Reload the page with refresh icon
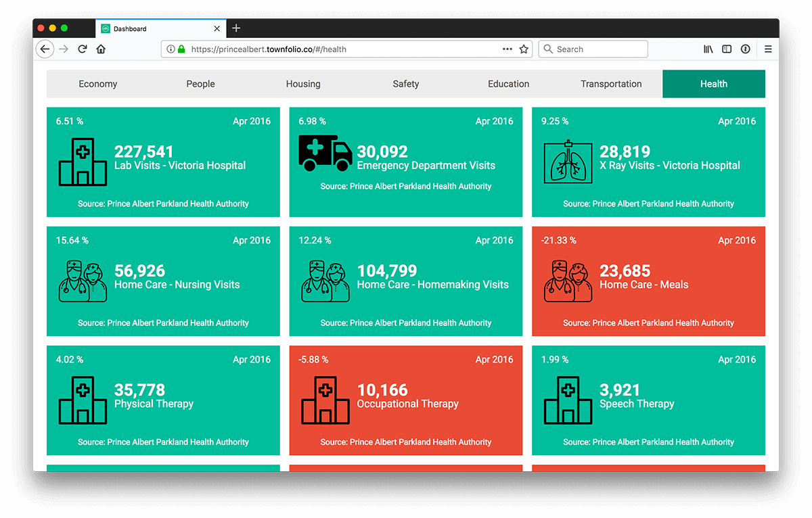 (x=83, y=49)
